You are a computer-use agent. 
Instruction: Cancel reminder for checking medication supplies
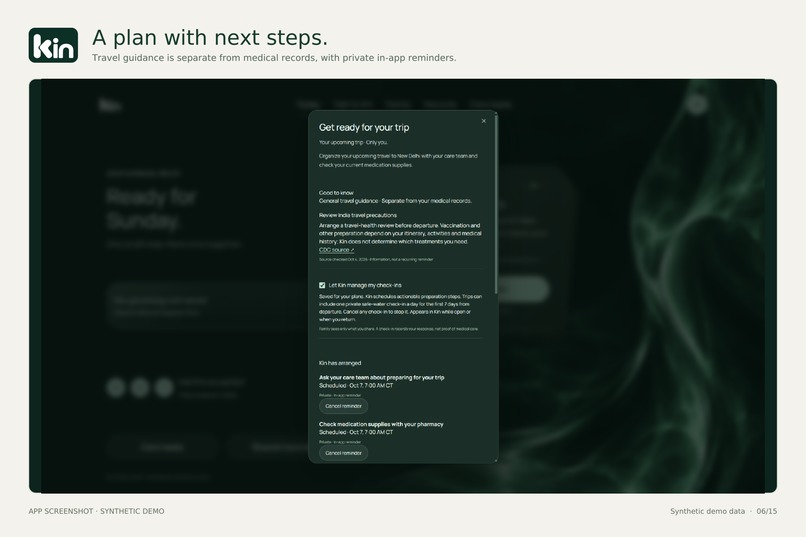coord(343,453)
